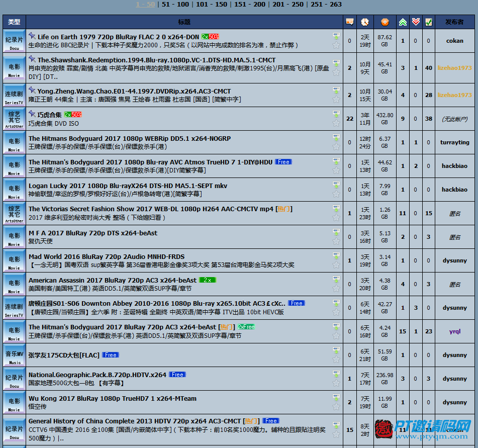The height and width of the screenshot is (448, 478).
Task: Sort by completed checkmark header icon
Action: click(x=429, y=22)
